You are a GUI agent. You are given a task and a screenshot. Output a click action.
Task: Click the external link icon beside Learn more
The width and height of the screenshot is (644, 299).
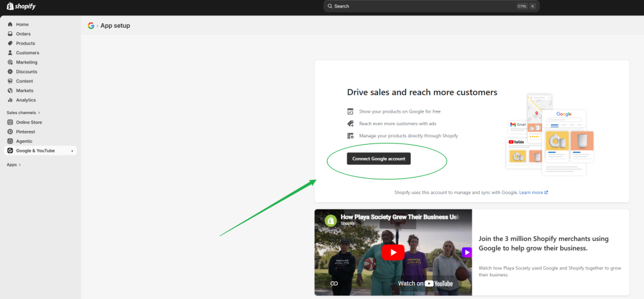point(547,192)
